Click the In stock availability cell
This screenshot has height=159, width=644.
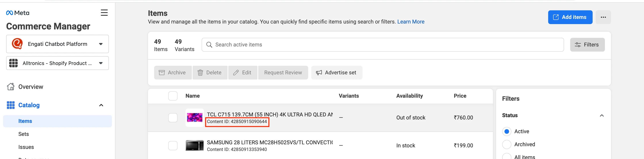(406, 146)
